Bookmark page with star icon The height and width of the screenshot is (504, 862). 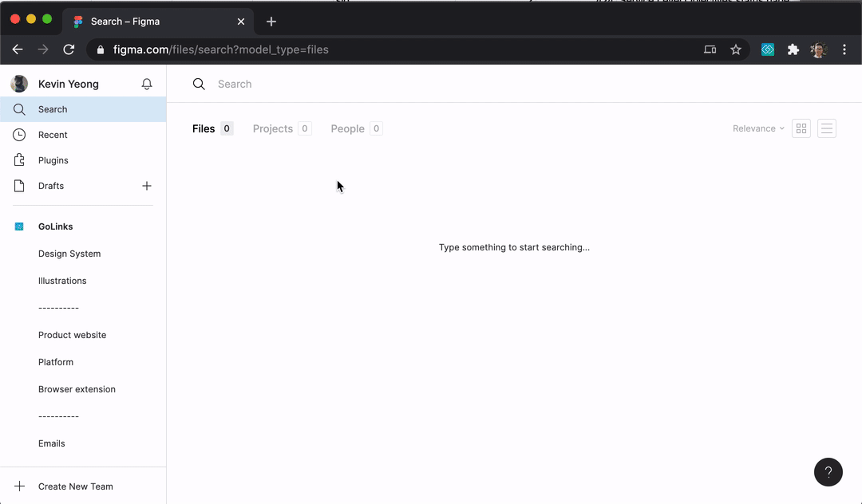(736, 49)
